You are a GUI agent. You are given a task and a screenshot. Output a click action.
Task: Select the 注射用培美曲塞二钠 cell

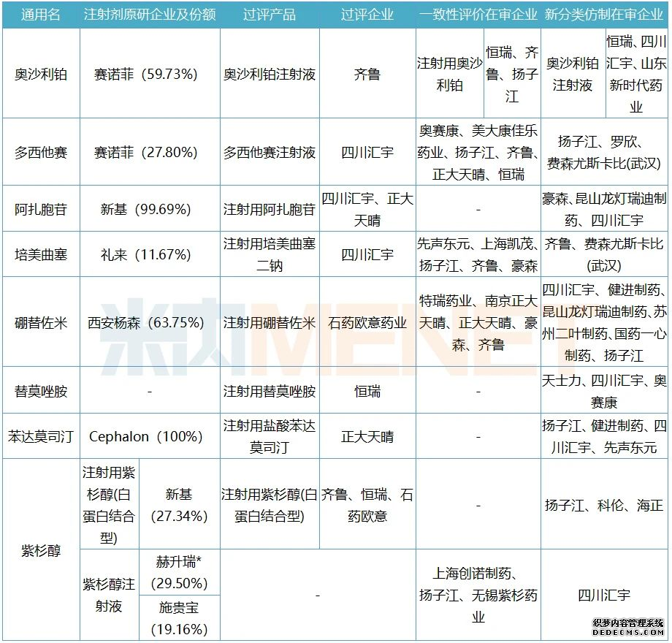pos(270,254)
